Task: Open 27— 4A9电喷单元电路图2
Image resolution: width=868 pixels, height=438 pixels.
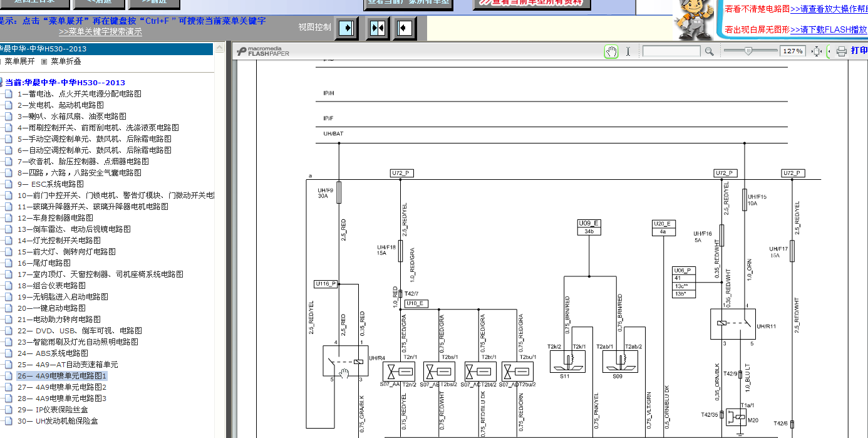Action: (x=62, y=387)
